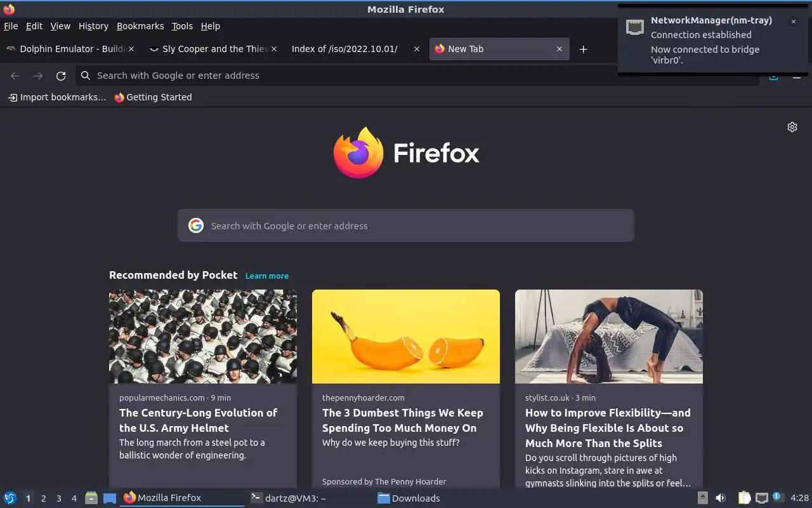The image size is (812, 508).
Task: Open the yoga backbend article thumbnail
Action: [x=609, y=337]
